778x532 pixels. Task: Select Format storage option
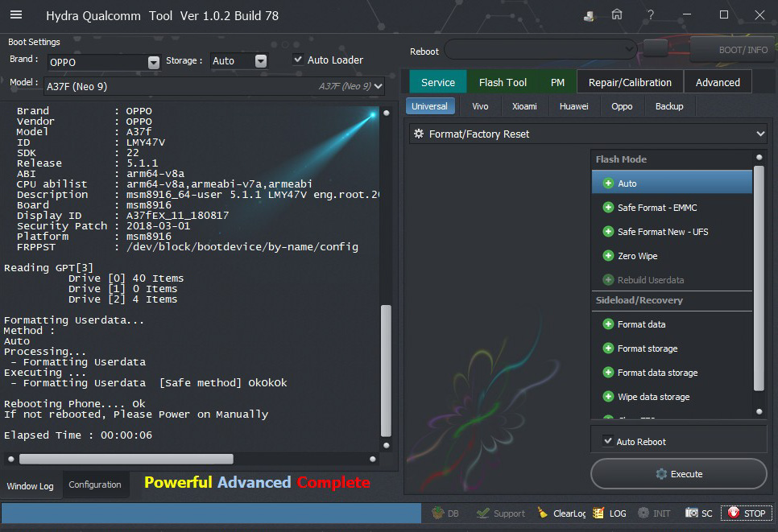(x=672, y=348)
